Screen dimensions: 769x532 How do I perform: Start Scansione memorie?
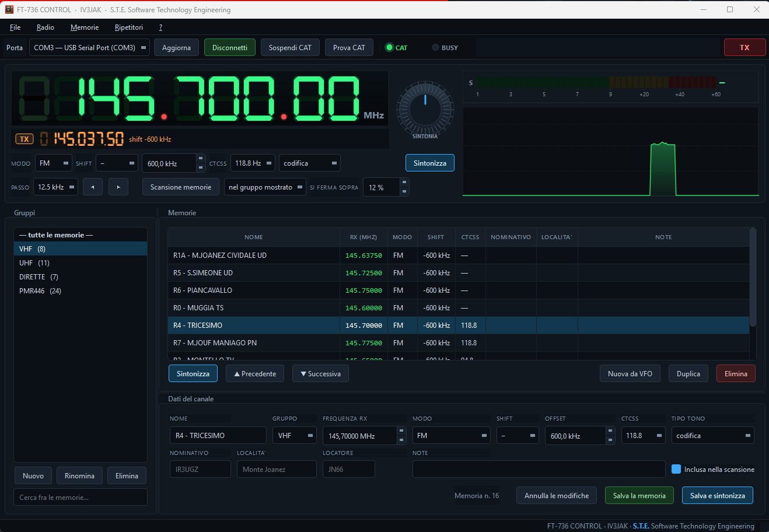click(x=181, y=187)
